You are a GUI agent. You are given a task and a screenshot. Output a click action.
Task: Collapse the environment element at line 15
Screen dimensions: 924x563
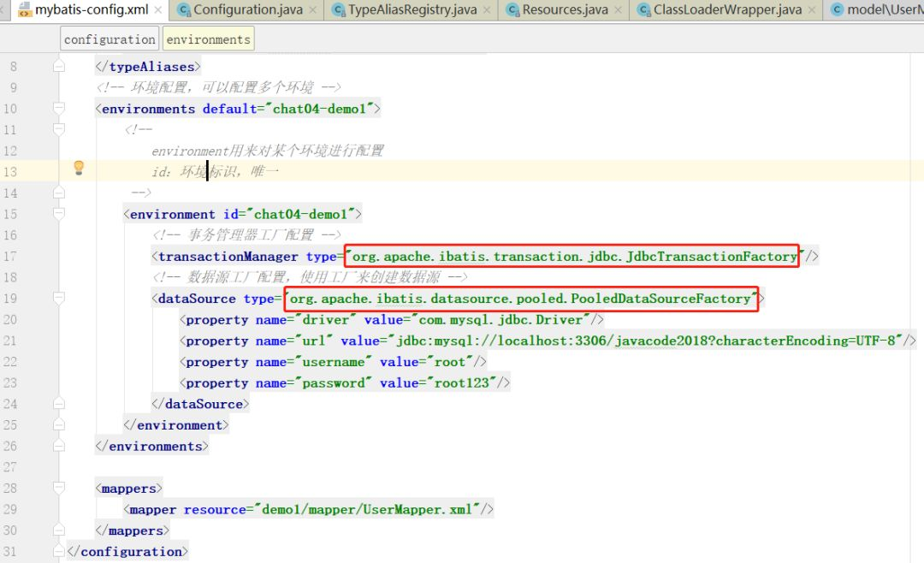59,214
